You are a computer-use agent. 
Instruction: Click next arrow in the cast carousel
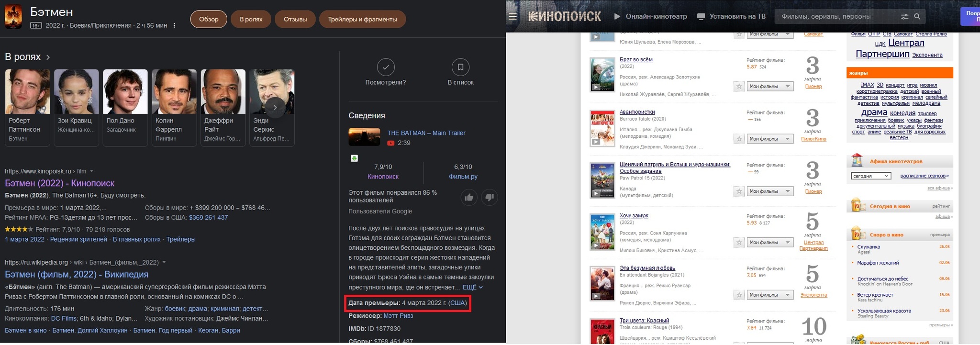pos(275,107)
